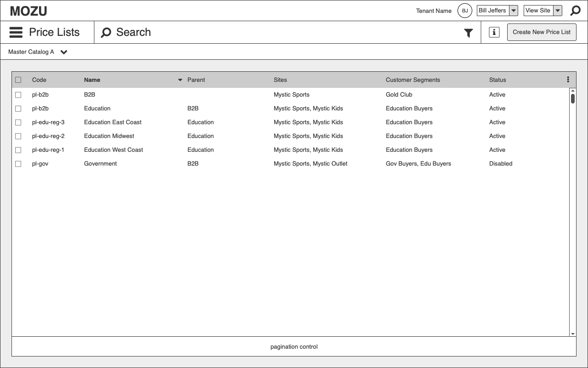Viewport: 588px width, 368px height.
Task: Check the pl-gov row checkbox
Action: (18, 164)
